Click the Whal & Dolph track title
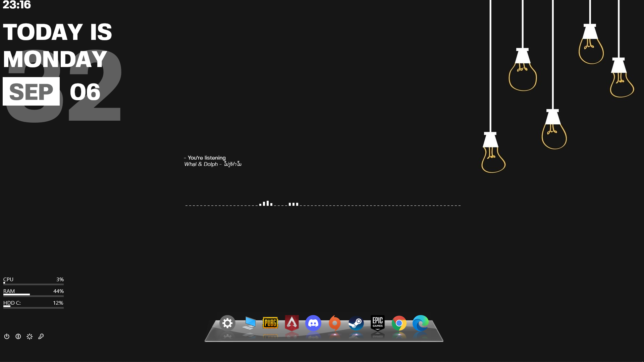Screen dimensions: 644x362 213,164
